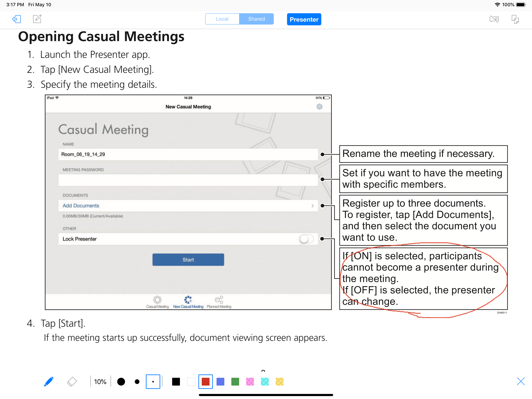Pick the black color swatch
This screenshot has height=399, width=532.
(176, 382)
